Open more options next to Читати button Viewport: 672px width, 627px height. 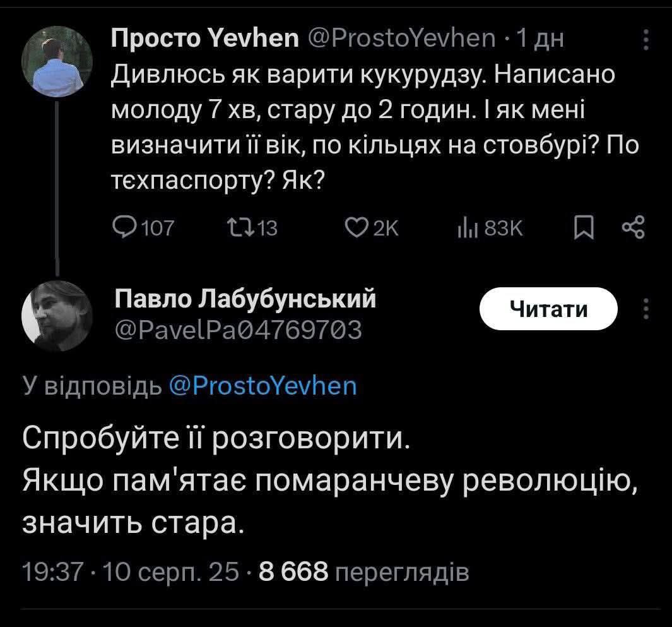click(x=645, y=309)
